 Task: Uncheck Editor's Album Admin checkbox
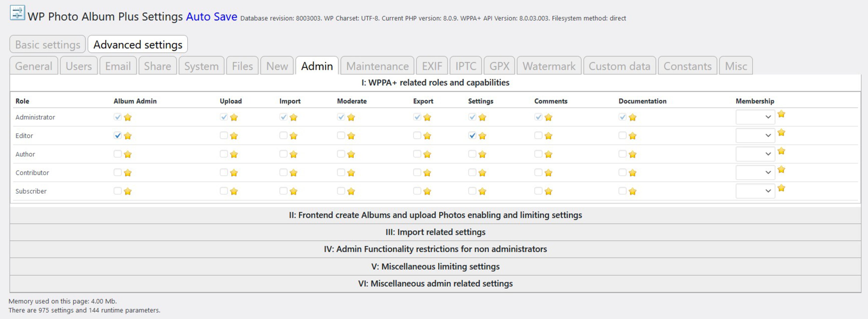(117, 136)
